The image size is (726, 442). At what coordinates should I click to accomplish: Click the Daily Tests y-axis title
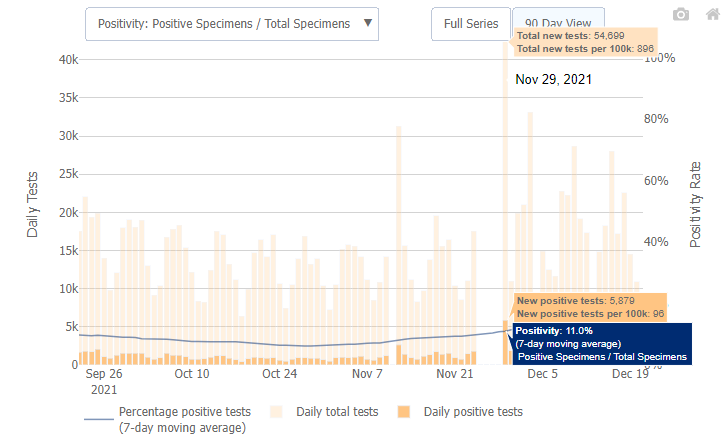tap(33, 203)
